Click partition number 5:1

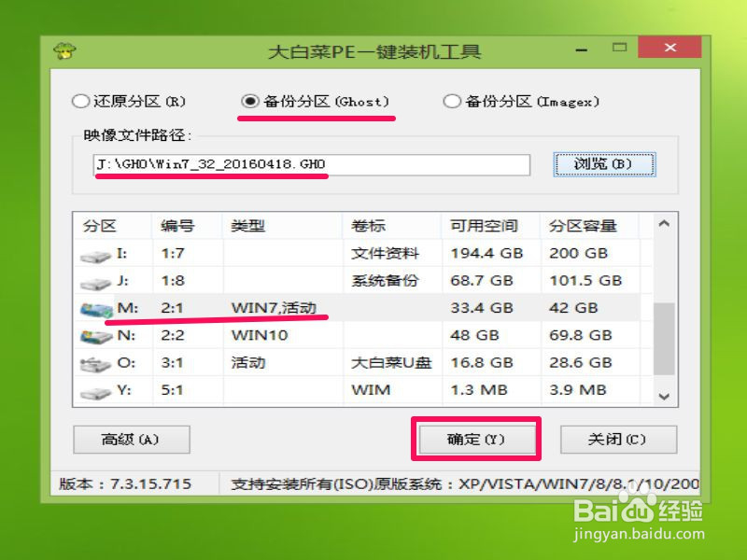[x=172, y=390]
